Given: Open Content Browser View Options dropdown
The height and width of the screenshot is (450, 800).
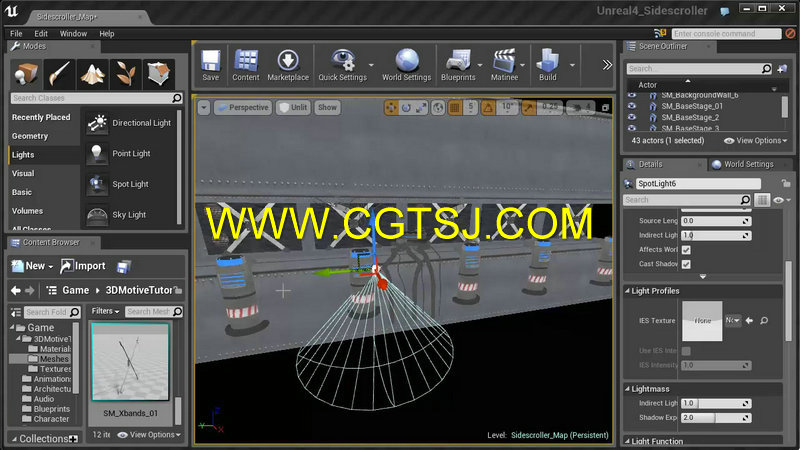Looking at the screenshot, I should click(149, 435).
